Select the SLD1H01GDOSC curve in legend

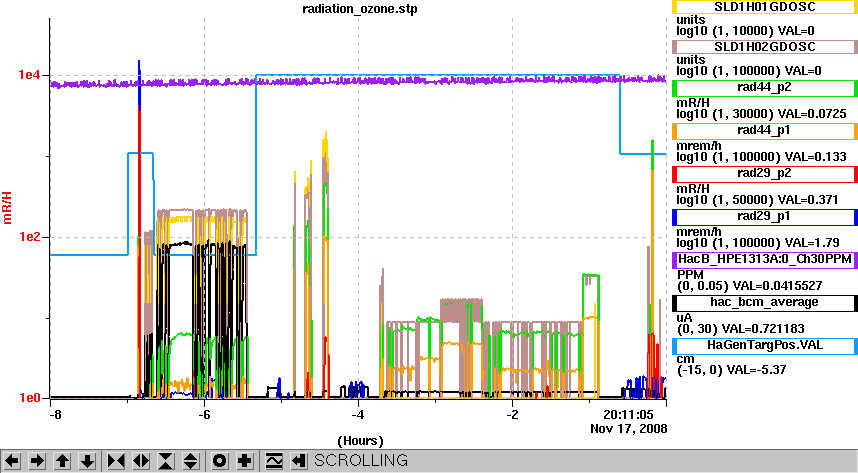764,7
